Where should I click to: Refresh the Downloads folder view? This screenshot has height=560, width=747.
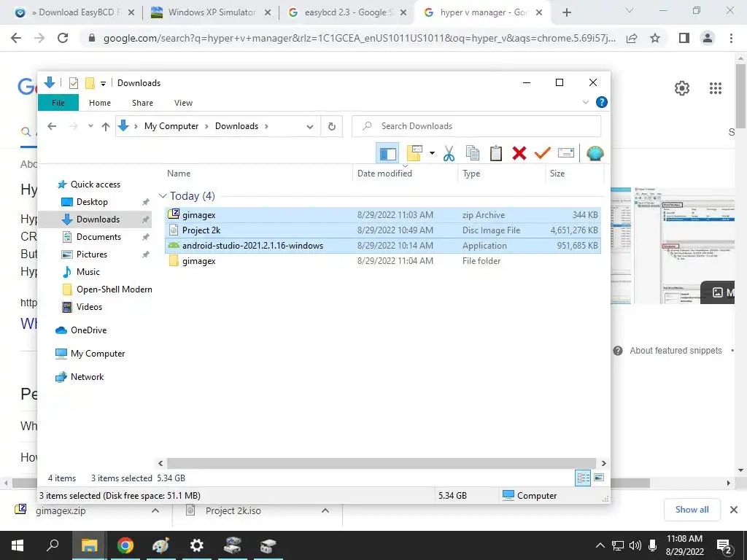click(332, 127)
